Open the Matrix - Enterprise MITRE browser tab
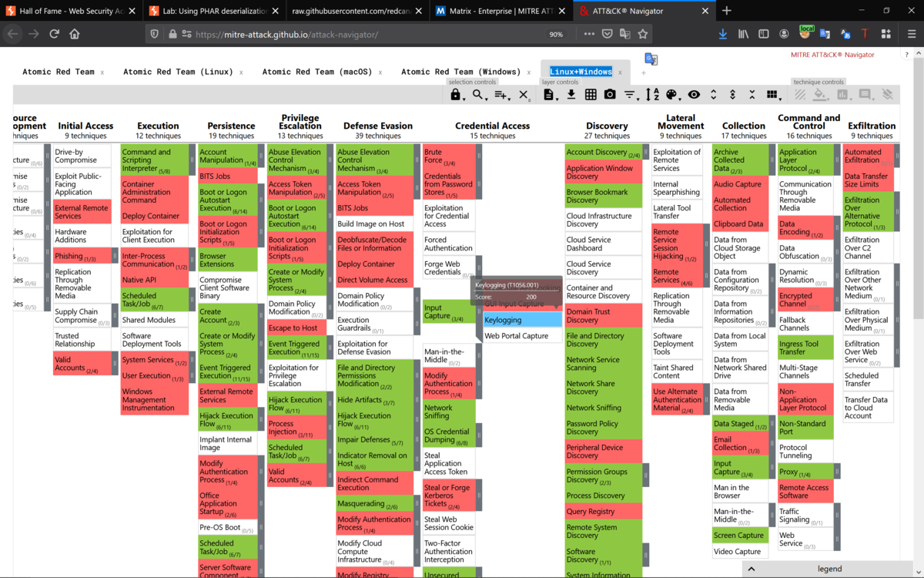Viewport: 924px width, 578px height. [x=499, y=11]
